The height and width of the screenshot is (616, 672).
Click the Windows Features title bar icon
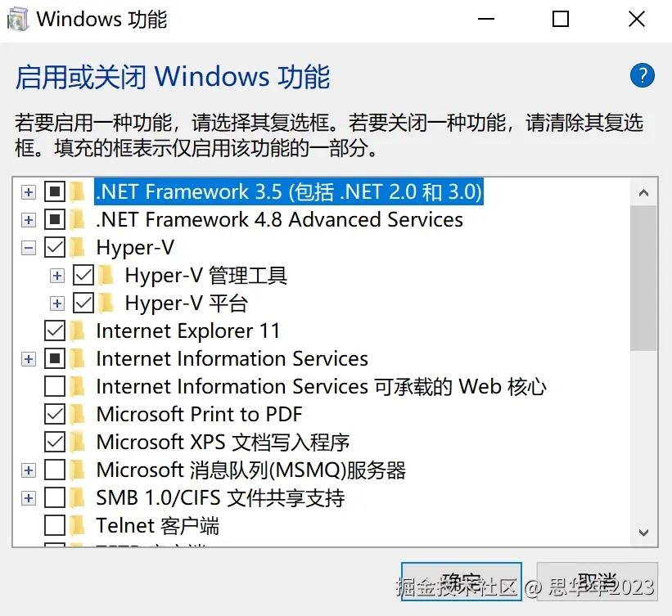[19, 19]
